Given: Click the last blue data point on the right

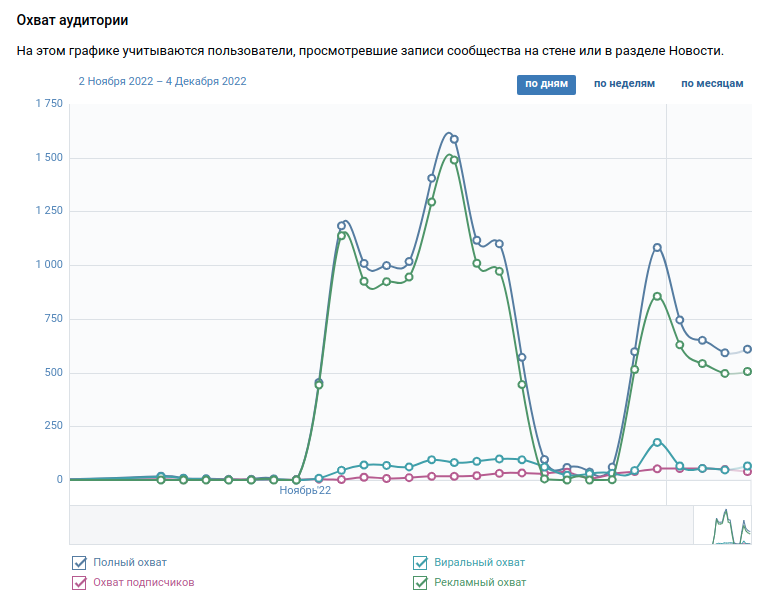Looking at the screenshot, I should pos(747,349).
